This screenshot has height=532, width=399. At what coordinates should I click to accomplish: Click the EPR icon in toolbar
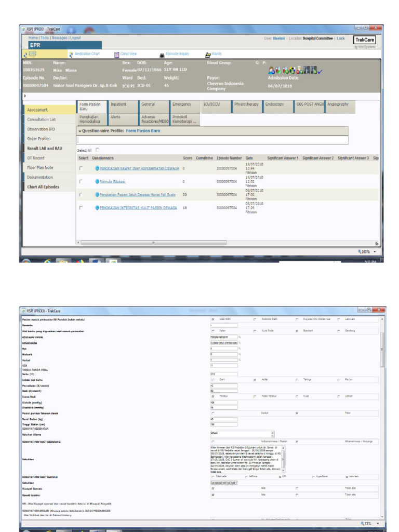coord(26,54)
